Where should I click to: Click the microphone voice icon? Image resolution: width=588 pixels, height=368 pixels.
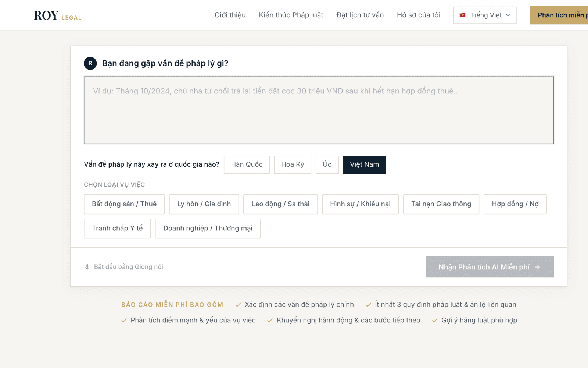[x=87, y=267]
